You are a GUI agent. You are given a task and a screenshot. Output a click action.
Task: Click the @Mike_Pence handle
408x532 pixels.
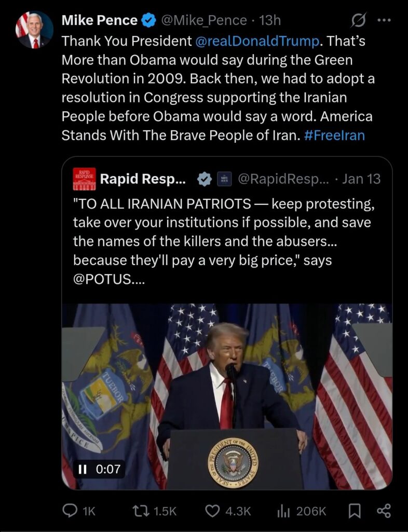[203, 20]
